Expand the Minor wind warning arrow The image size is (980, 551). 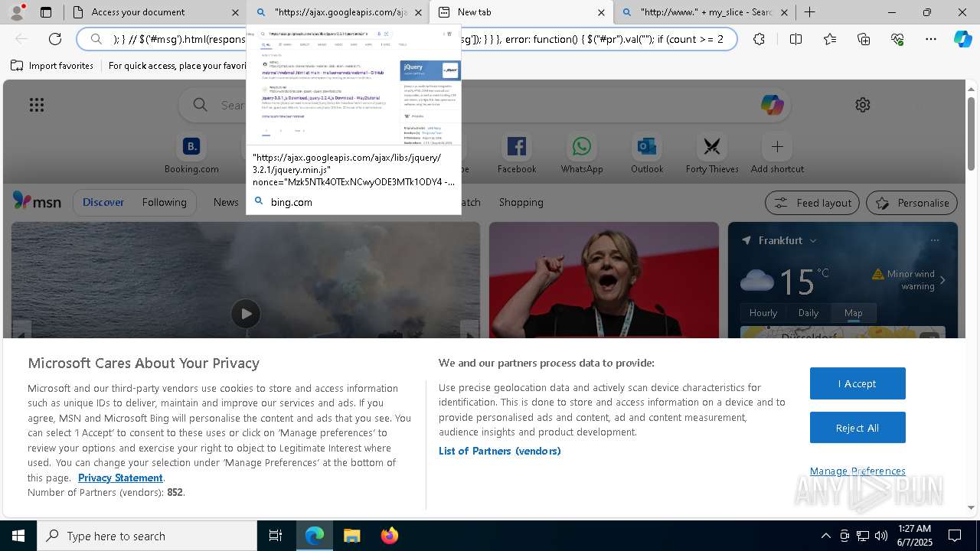point(942,280)
